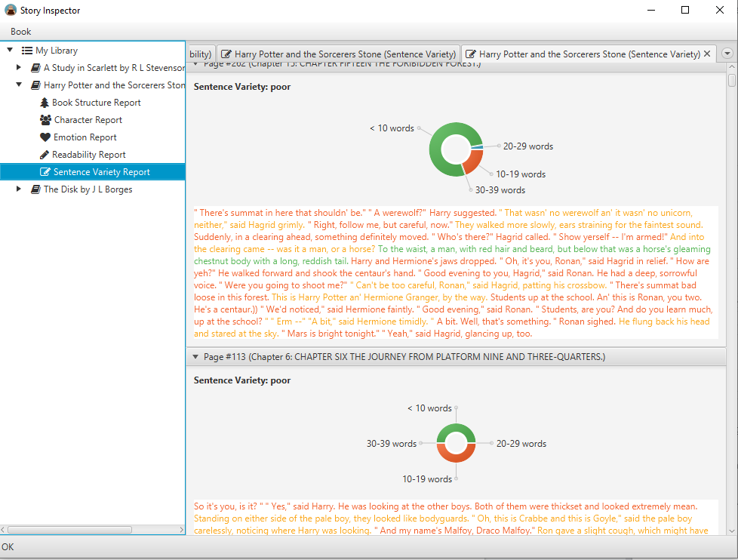
Task: Maximize the Story Inspector window
Action: (685, 11)
